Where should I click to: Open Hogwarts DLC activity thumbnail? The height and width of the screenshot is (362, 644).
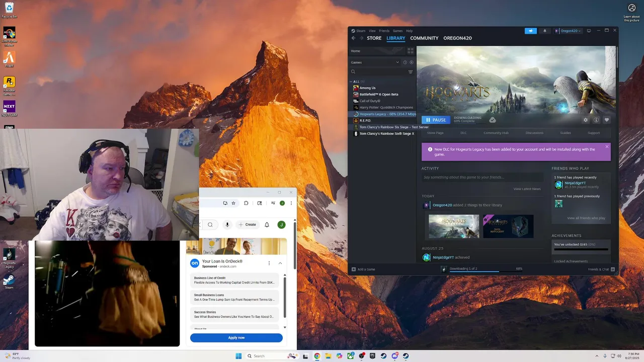(508, 226)
